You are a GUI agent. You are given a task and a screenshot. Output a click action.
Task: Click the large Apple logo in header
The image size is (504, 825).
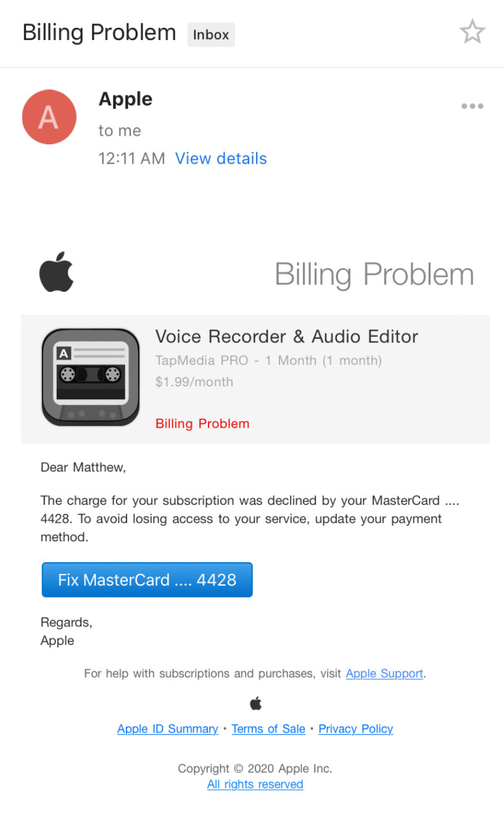tap(57, 272)
